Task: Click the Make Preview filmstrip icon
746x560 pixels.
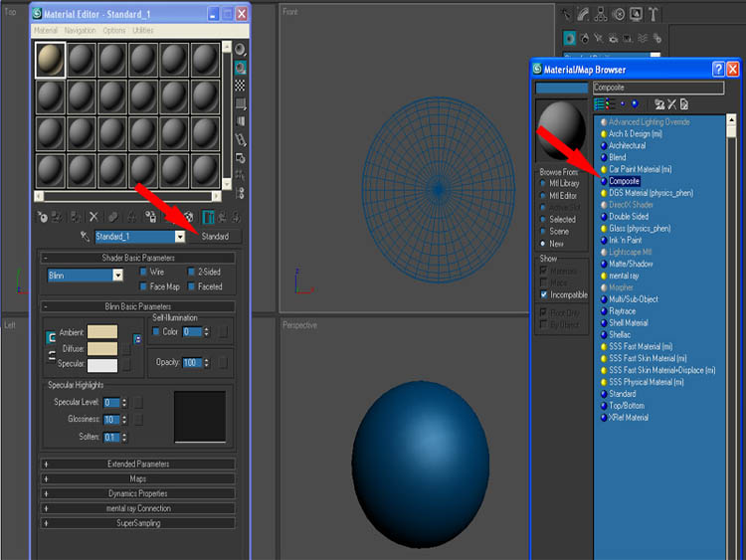Action: point(240,140)
